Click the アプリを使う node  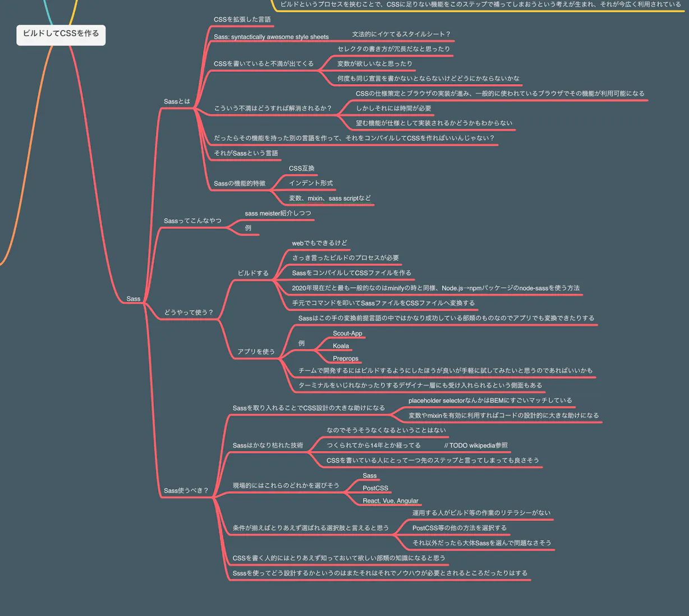[256, 352]
